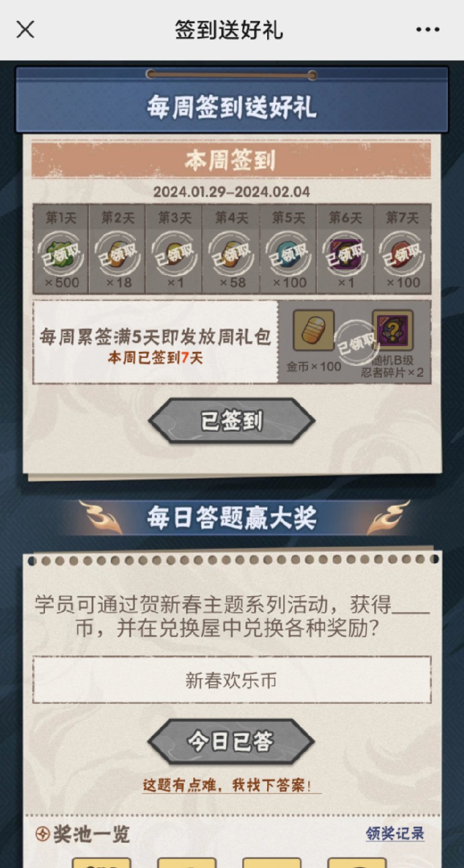Tap the Day 1 green reward icon
The width and height of the screenshot is (464, 868).
61,255
